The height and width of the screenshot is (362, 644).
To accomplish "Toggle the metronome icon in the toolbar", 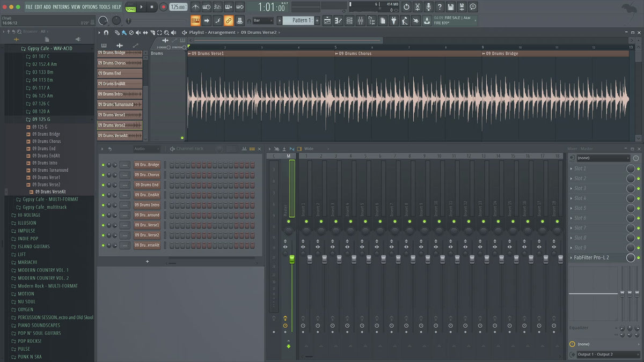I will pos(195,7).
